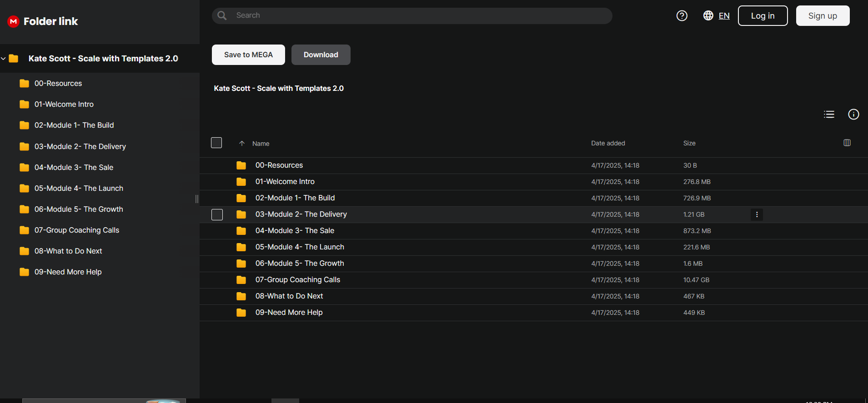Screen dimensions: 868x403
Task: Click 00-Resources folder icon in file list
Action: pos(241,165)
